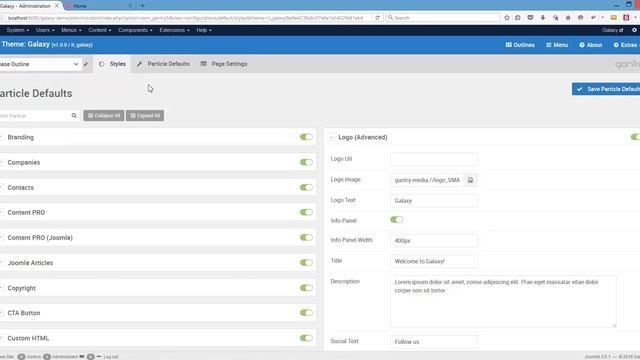Image resolution: width=640 pixels, height=360 pixels.
Task: Open Menu in theme header
Action: pyautogui.click(x=557, y=45)
